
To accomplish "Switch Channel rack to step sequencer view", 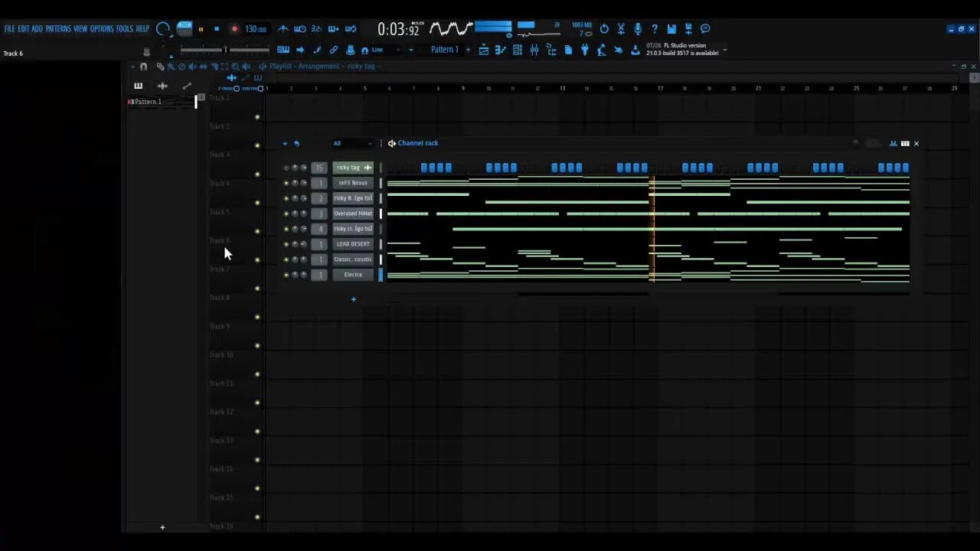I will point(905,143).
